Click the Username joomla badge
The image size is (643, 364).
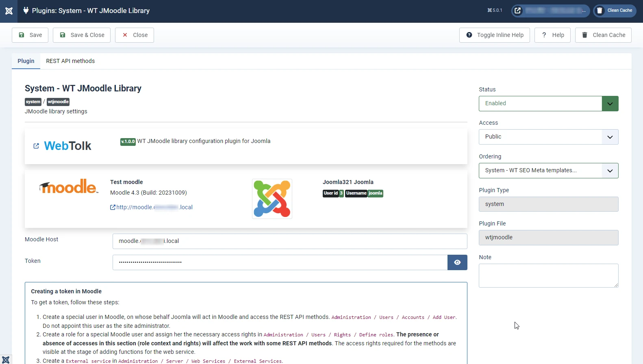click(364, 193)
